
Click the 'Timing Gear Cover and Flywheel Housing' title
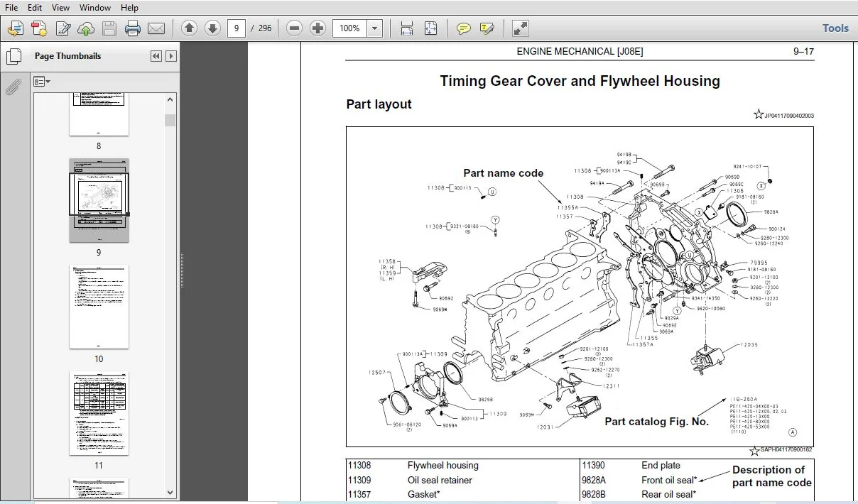[580, 81]
